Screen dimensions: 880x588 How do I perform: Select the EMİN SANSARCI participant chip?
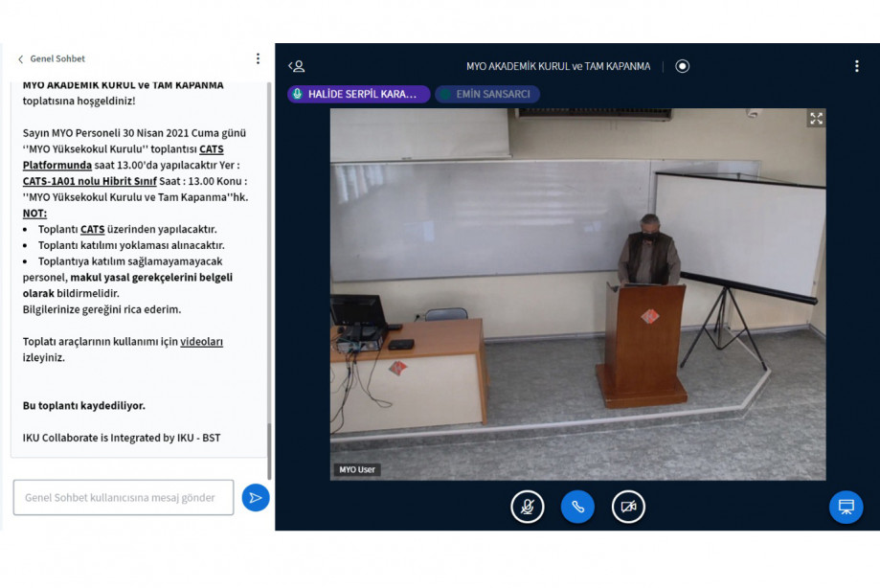click(487, 94)
